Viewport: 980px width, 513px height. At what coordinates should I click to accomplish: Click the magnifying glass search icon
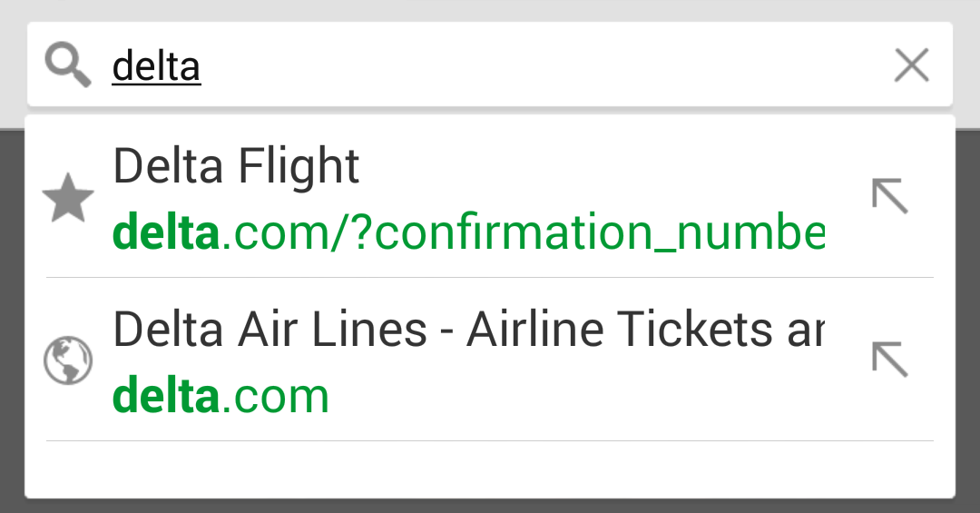68,66
